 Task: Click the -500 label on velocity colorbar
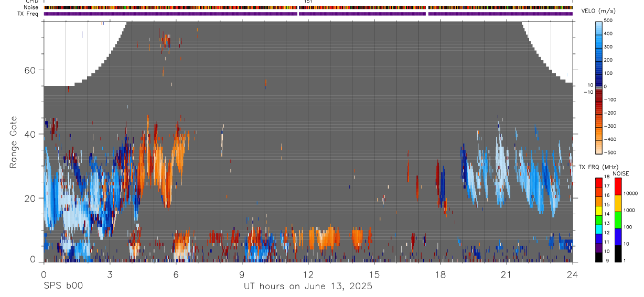[x=609, y=152]
